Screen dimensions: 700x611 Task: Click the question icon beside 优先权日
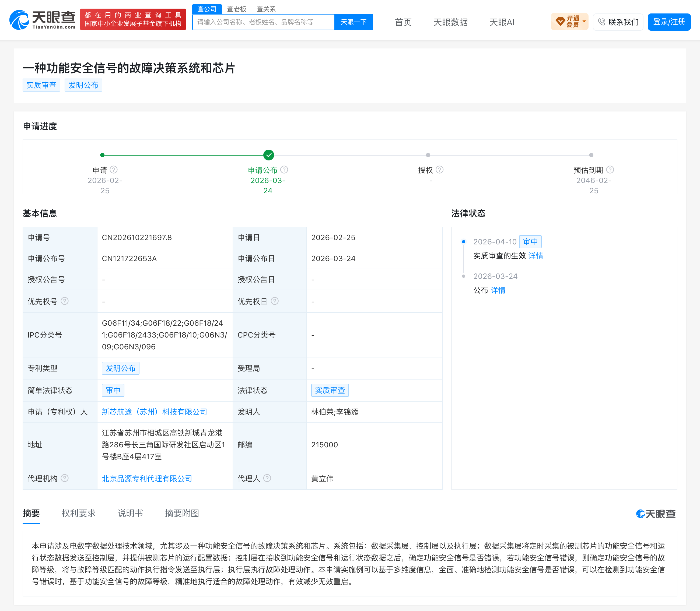[275, 301]
